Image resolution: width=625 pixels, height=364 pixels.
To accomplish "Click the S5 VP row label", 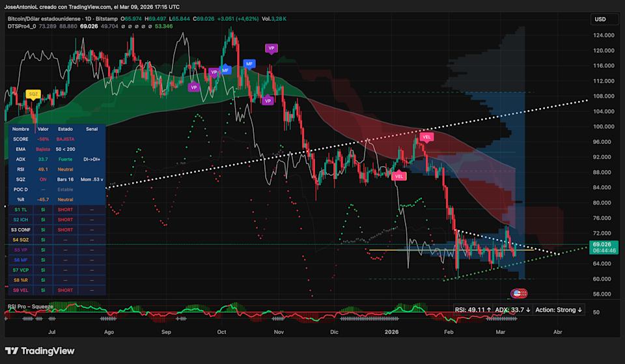I will coord(21,250).
